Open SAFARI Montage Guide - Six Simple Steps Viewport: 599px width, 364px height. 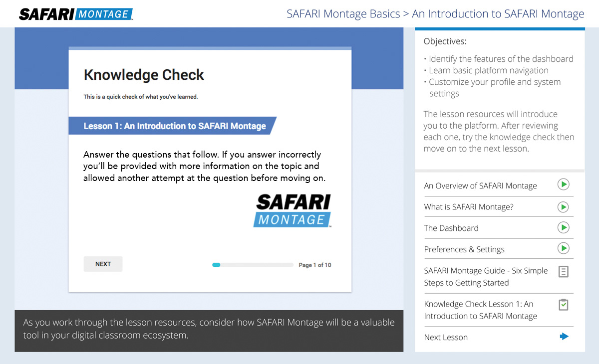(x=486, y=277)
